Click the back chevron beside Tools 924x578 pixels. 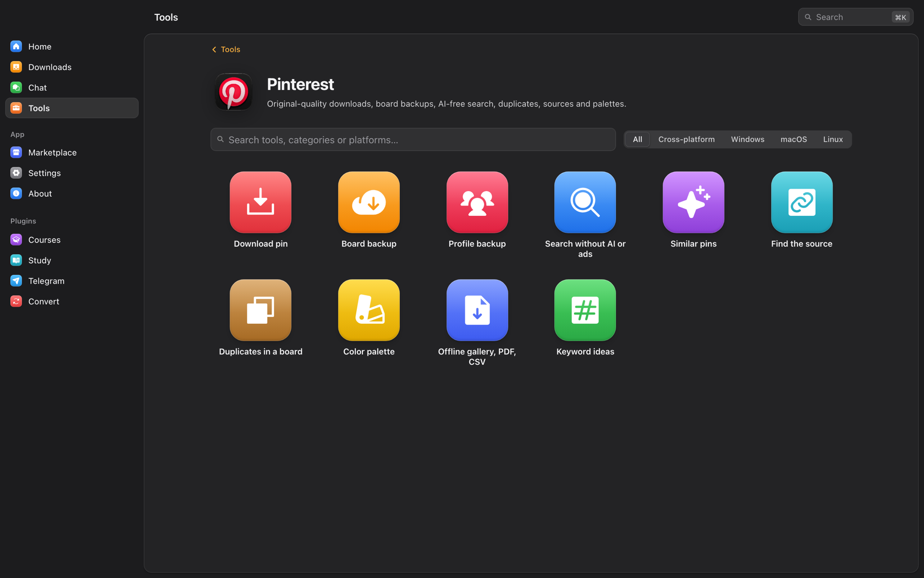(x=214, y=49)
